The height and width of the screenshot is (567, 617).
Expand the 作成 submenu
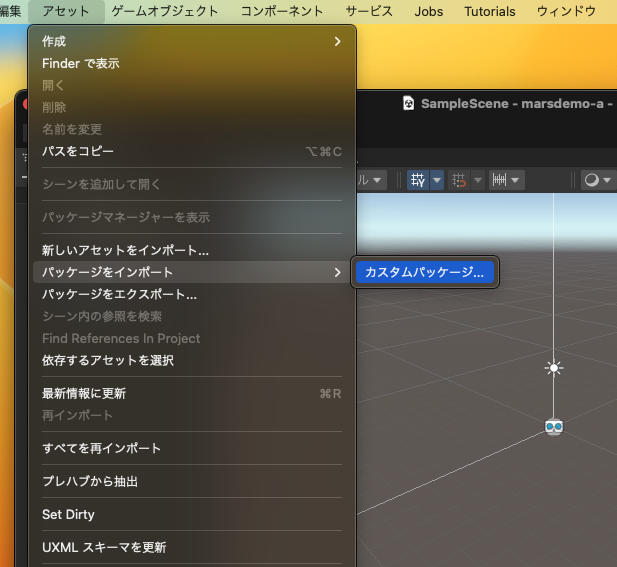tap(192, 41)
